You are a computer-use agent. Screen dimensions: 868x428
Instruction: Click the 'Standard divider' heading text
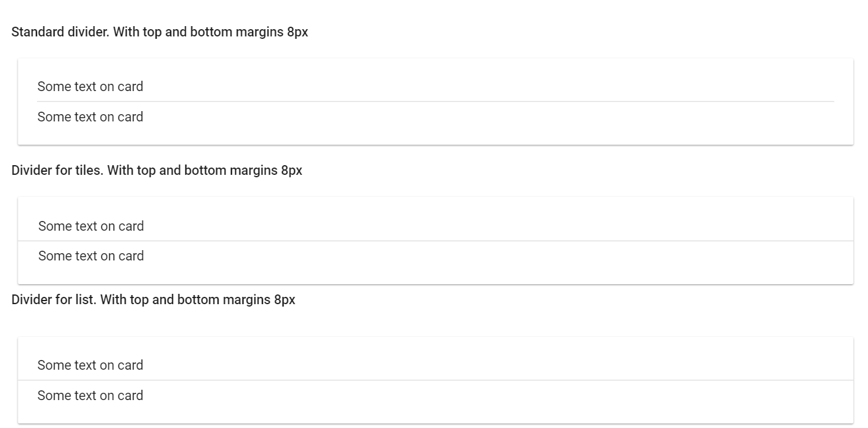point(160,32)
